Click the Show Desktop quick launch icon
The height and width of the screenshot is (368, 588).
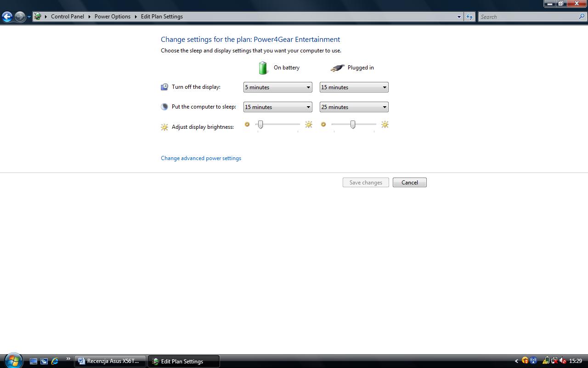[33, 361]
